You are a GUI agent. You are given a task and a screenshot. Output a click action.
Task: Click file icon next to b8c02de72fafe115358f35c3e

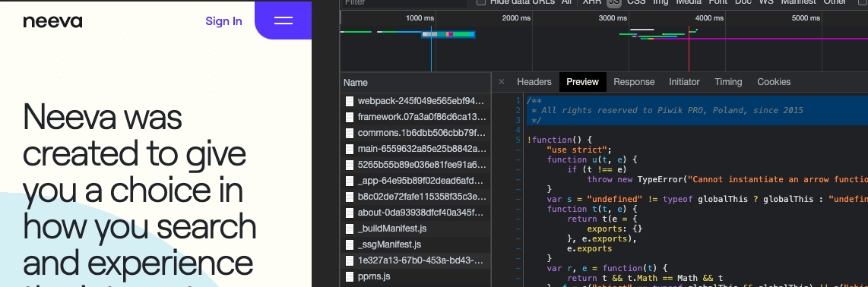click(x=350, y=197)
